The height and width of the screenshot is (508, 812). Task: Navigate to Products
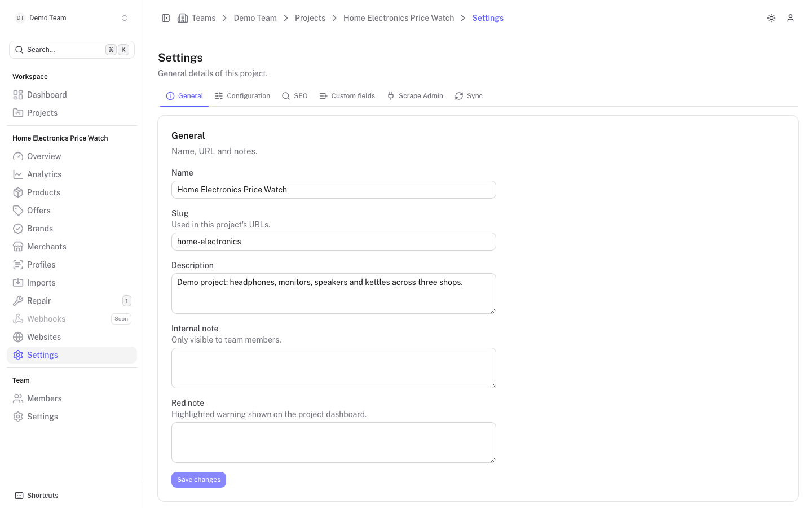point(72,192)
